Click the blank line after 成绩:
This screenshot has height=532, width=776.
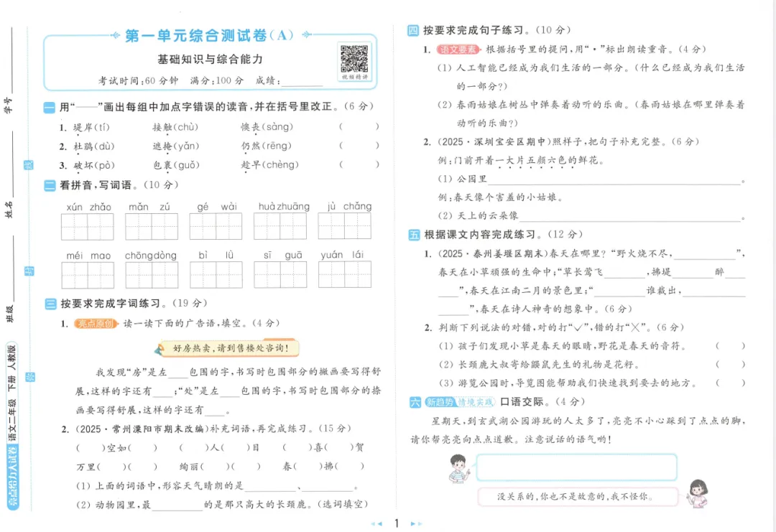[x=302, y=82]
